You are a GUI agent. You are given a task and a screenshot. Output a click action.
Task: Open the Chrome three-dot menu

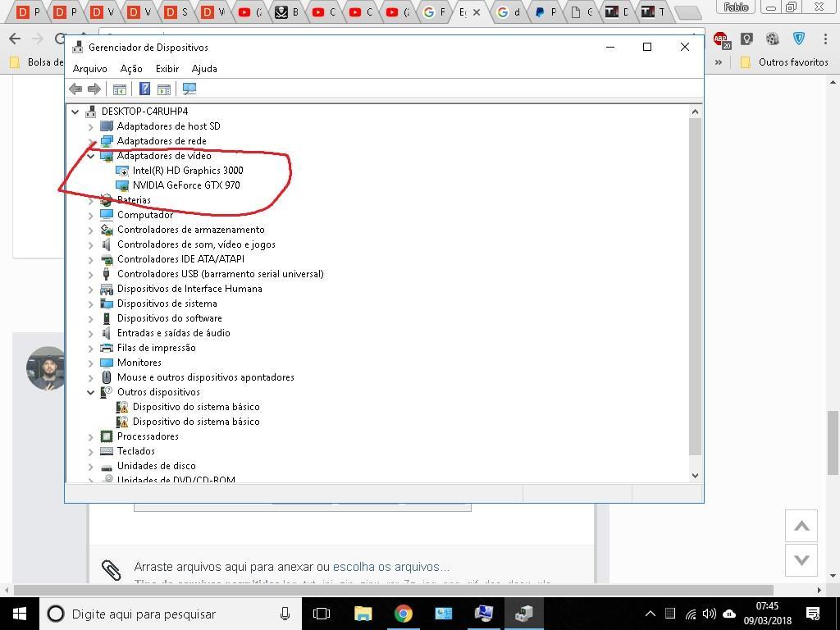pos(825,39)
